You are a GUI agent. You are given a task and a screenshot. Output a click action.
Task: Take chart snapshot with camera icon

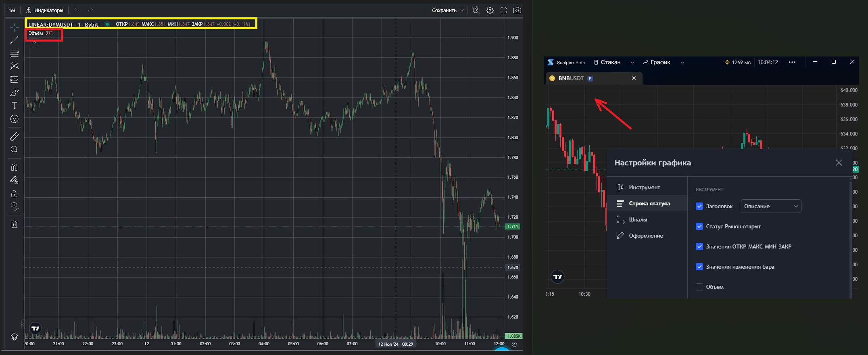tap(517, 10)
